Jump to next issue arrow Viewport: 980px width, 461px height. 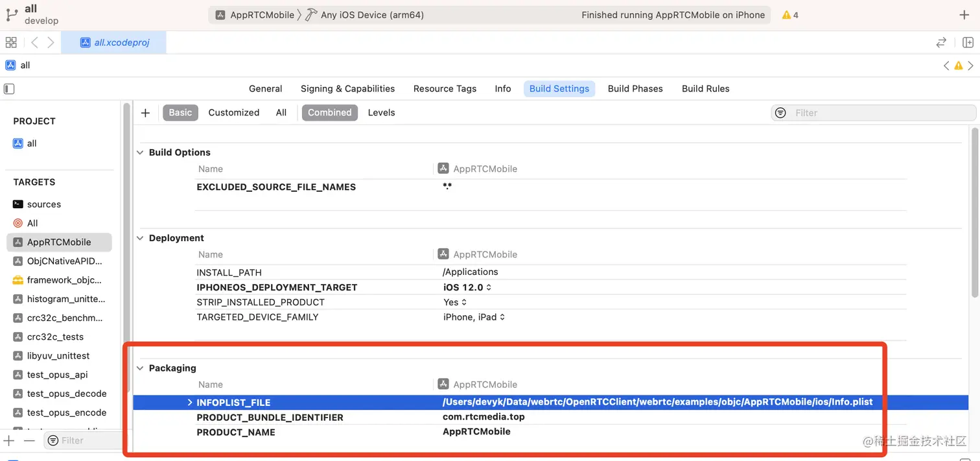click(970, 65)
